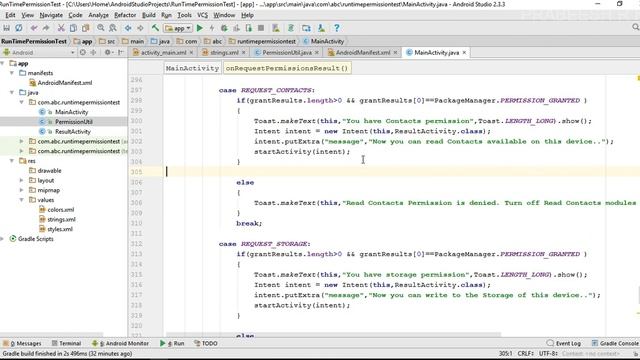Click the Debug app bug icon
Screen dimensions: 640x360
click(224, 28)
